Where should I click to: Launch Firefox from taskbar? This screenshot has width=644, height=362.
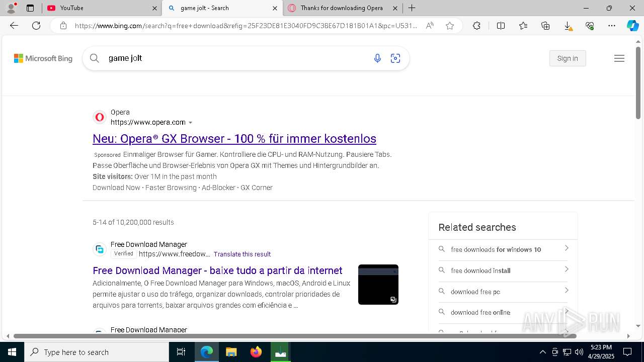point(256,352)
